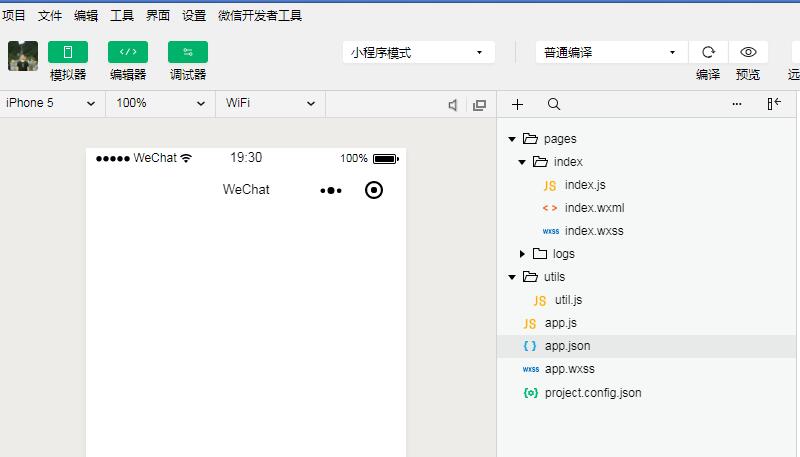The image size is (800, 457).
Task: Open the 小程序模式 mode dropdown
Action: 418,52
